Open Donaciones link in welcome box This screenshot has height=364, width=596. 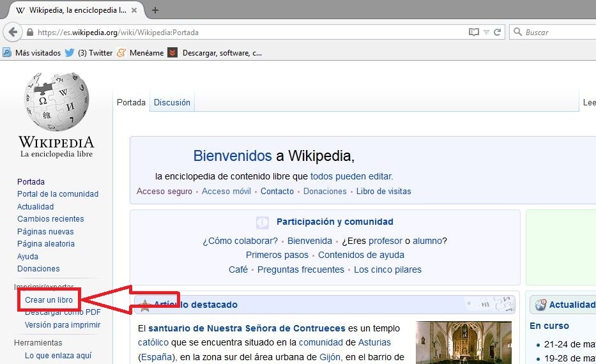(325, 191)
